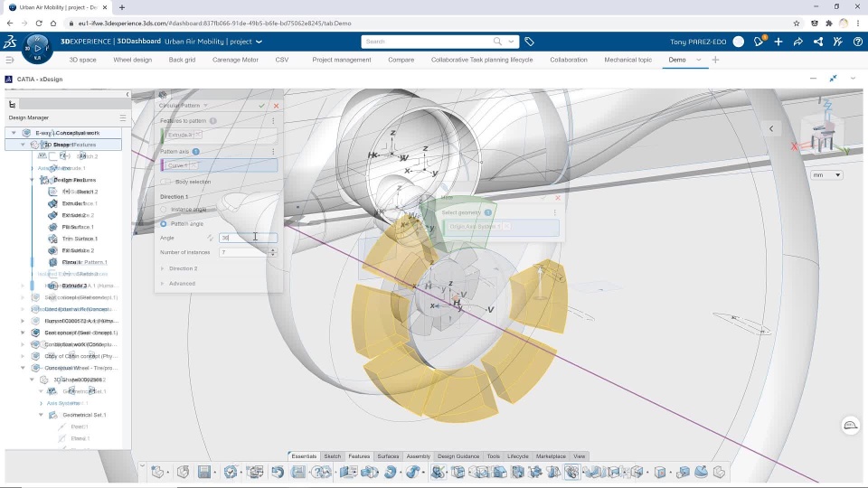Click the Angle input field
The height and width of the screenshot is (488, 868).
(x=248, y=238)
